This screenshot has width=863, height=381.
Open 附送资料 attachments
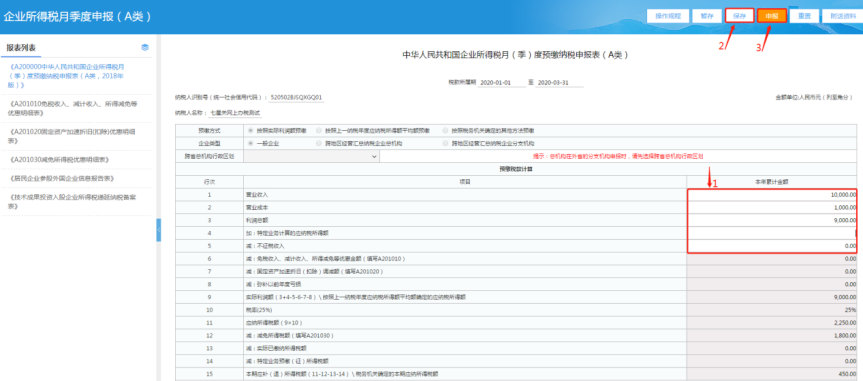click(x=842, y=16)
